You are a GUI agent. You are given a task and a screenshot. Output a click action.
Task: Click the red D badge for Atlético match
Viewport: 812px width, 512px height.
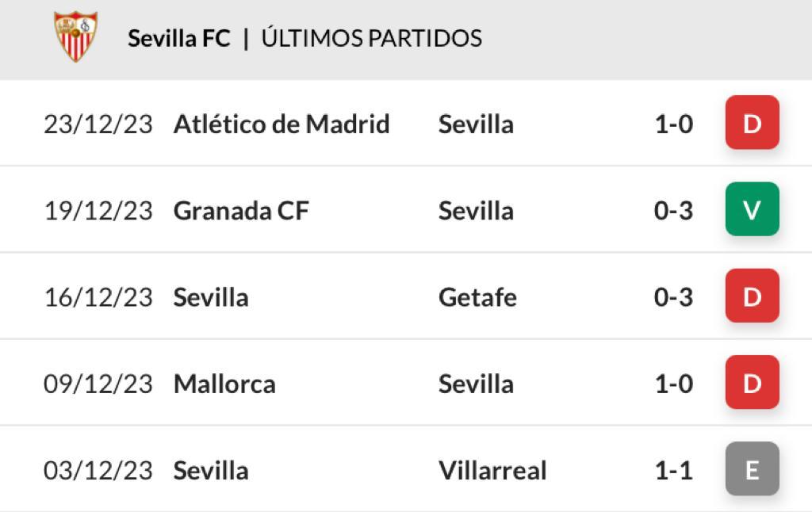click(752, 123)
